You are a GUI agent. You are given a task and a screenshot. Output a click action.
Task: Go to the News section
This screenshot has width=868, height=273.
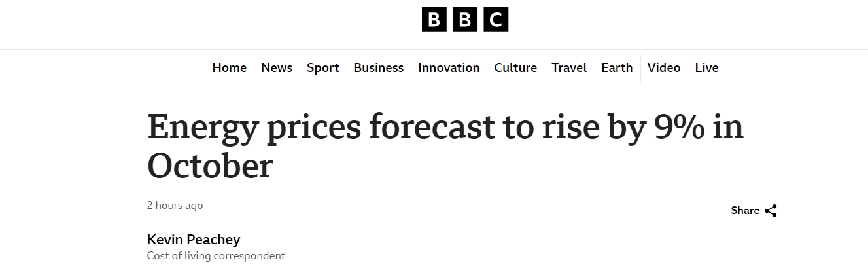[277, 68]
